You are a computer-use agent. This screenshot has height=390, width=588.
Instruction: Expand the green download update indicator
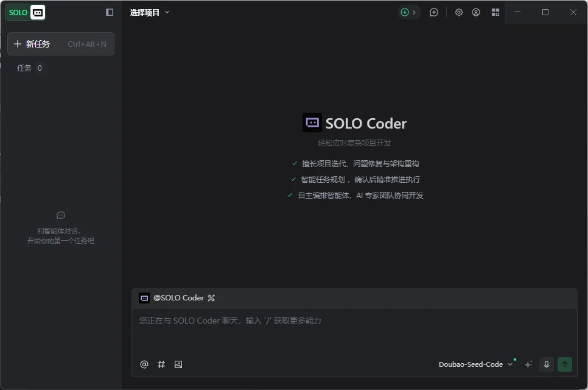pos(409,12)
